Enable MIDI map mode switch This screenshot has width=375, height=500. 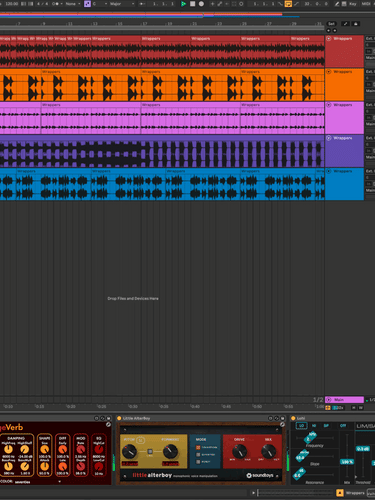coord(366,4)
